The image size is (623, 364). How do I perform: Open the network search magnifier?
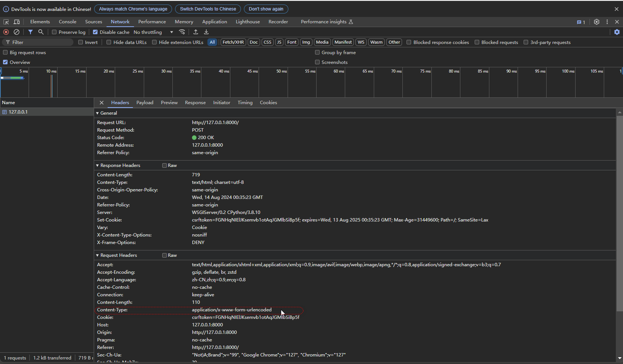[41, 32]
